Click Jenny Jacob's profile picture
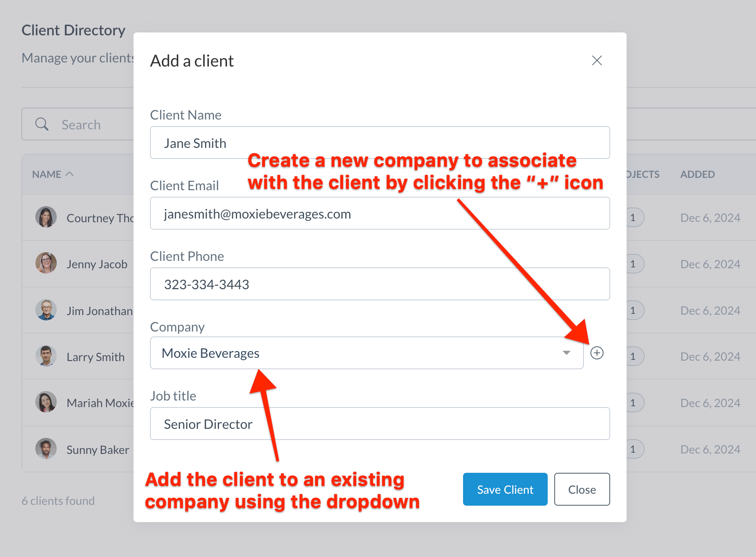Screen dimensions: 756x557 (46, 263)
